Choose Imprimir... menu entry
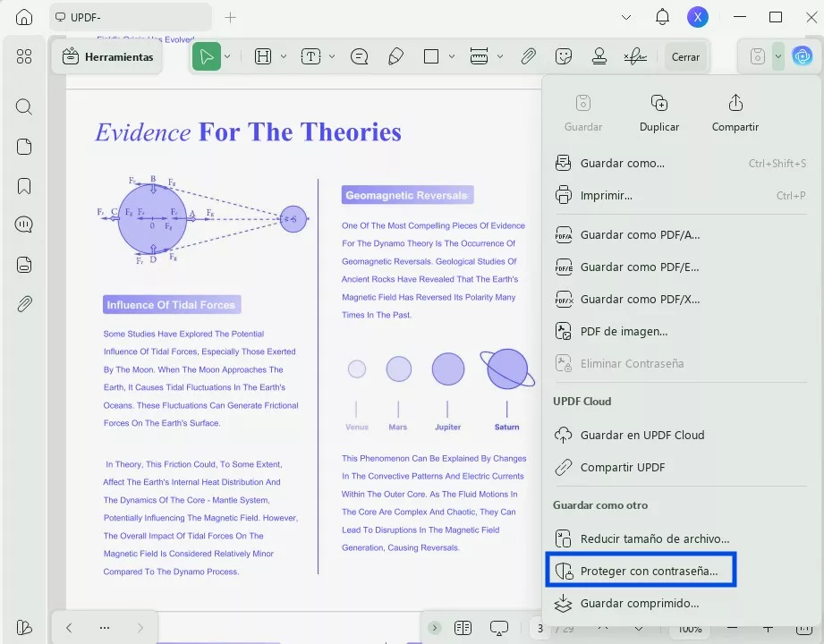The image size is (824, 644). click(681, 195)
